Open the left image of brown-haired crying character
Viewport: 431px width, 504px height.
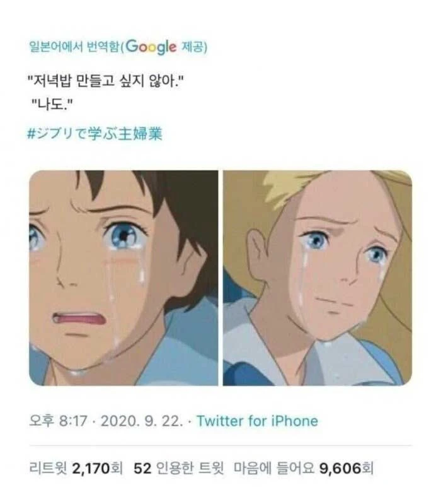pos(124,278)
